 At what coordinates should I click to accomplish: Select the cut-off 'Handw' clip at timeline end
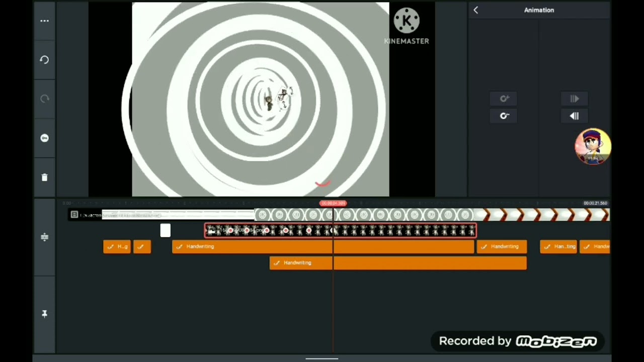595,246
